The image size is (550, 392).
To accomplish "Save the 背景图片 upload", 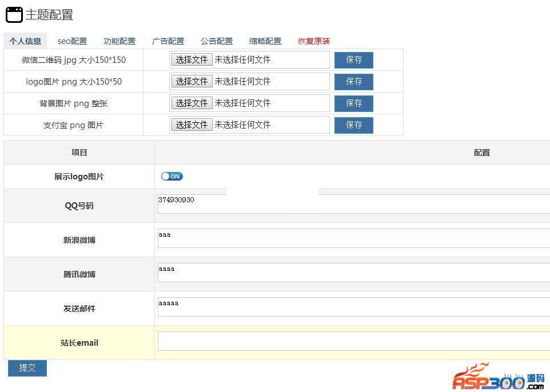I will [x=353, y=103].
